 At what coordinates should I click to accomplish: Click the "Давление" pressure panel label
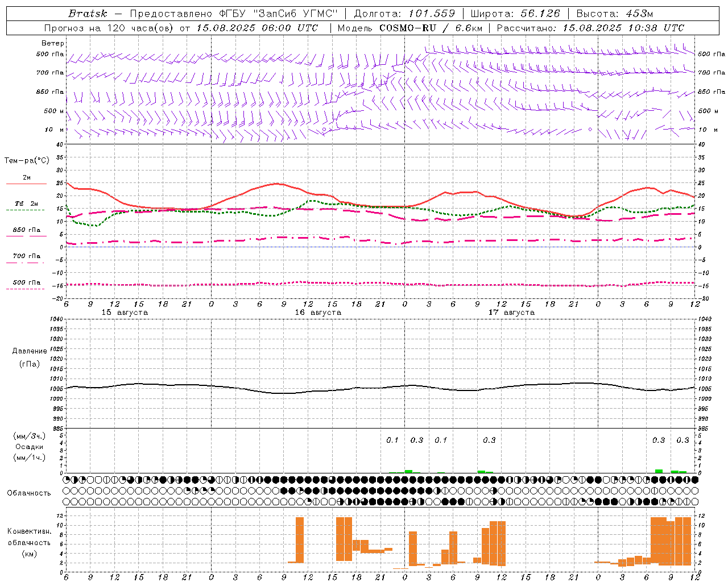(30, 351)
